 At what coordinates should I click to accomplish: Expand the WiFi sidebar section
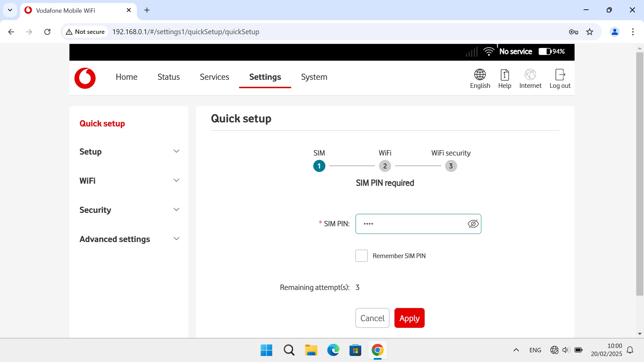pos(176,181)
